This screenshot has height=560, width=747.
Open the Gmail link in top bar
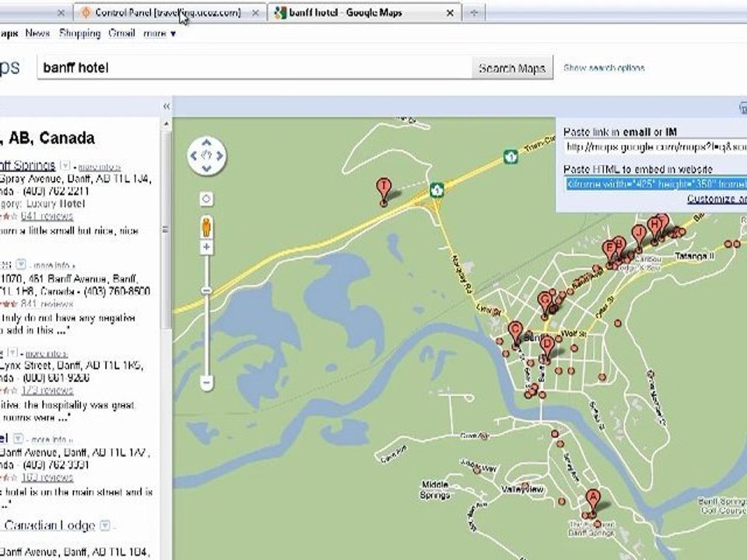121,33
